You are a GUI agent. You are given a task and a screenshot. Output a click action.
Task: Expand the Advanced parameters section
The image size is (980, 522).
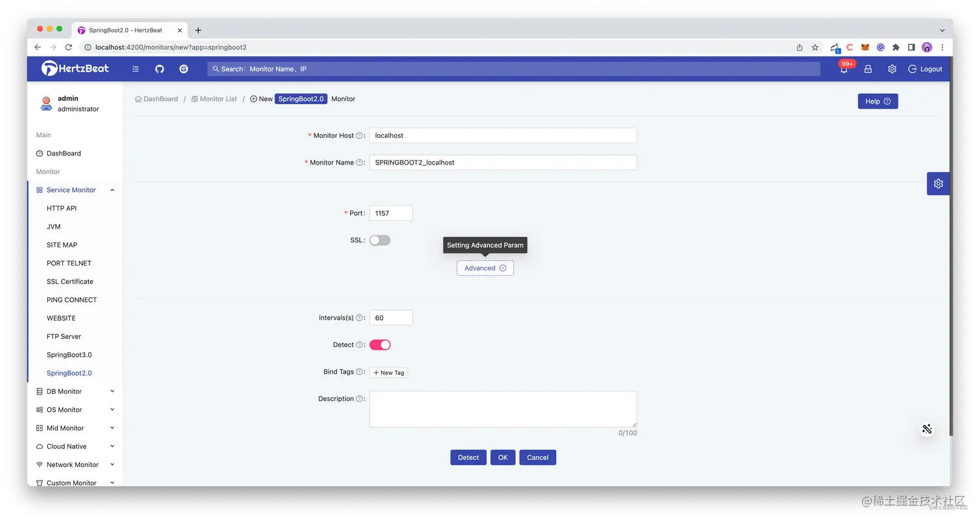485,268
